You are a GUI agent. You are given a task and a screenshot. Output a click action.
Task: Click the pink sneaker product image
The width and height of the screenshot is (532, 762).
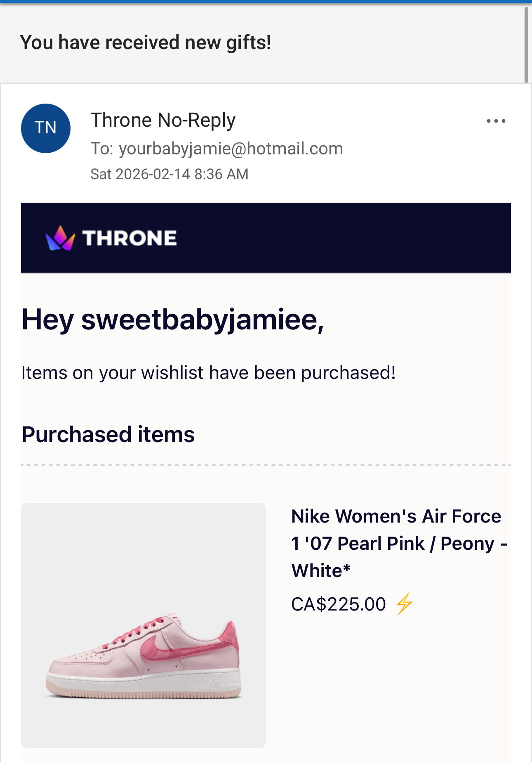(144, 625)
